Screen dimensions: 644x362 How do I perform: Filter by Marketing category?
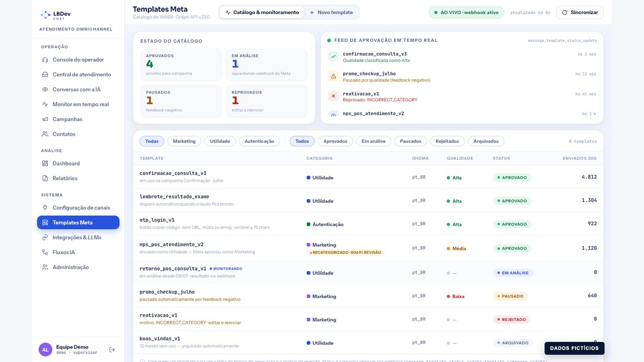click(x=184, y=141)
